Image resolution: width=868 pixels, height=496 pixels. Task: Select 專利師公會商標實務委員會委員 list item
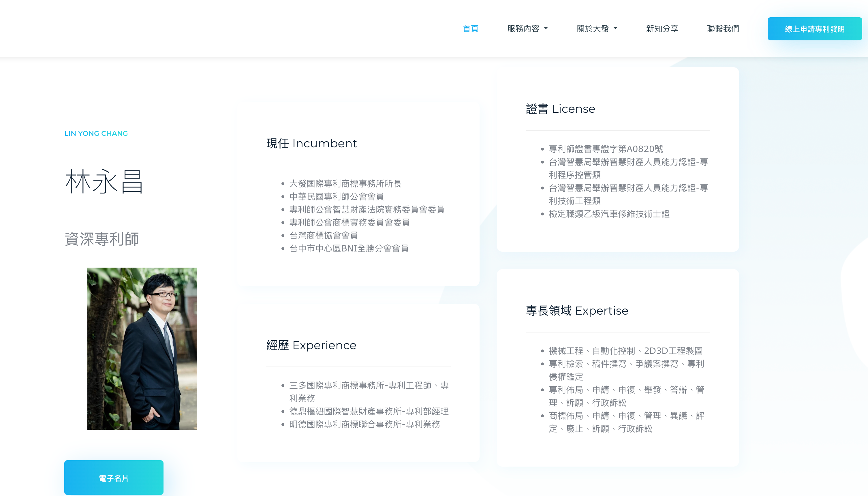pos(350,222)
